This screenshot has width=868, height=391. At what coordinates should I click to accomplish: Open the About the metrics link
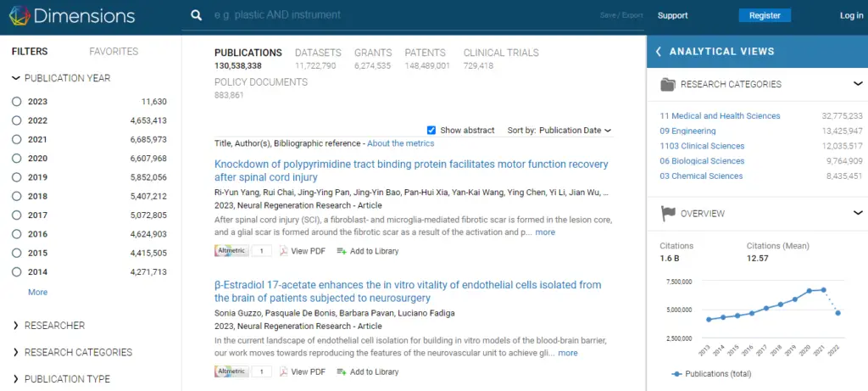click(x=401, y=143)
